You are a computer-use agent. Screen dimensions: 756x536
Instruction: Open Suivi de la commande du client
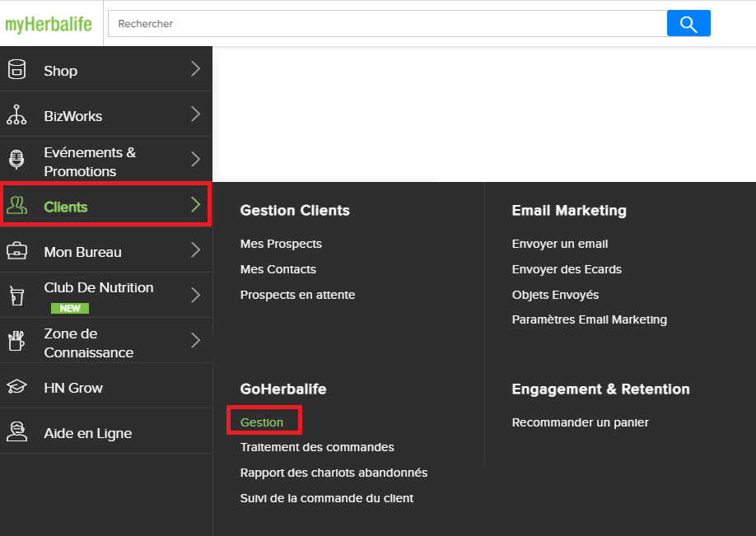point(327,498)
